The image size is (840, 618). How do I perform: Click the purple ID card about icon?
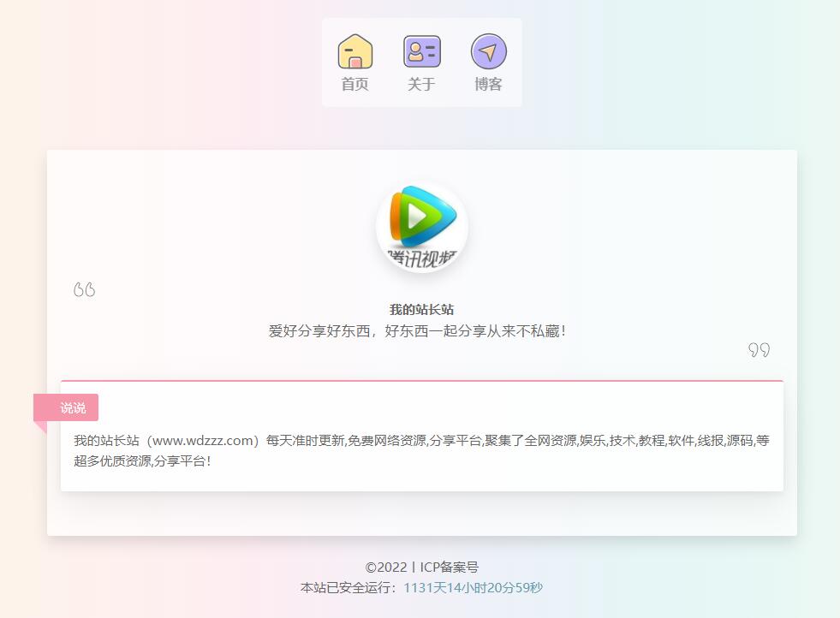click(x=422, y=51)
